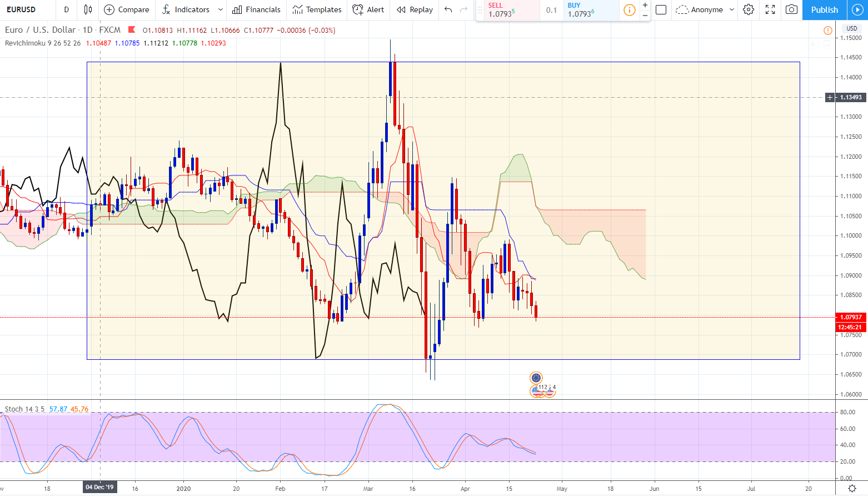Click the play icon beside Publish
The image size is (868, 497).
coord(857,9)
